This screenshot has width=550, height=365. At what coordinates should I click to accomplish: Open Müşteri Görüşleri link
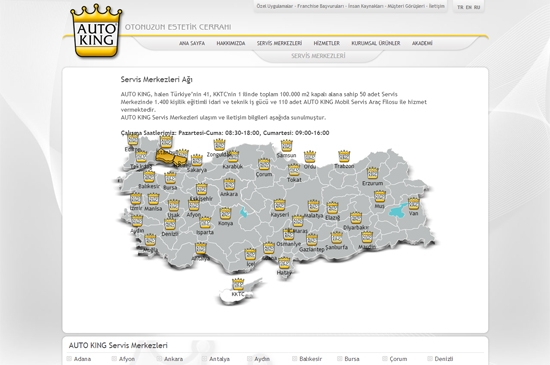[406, 6]
